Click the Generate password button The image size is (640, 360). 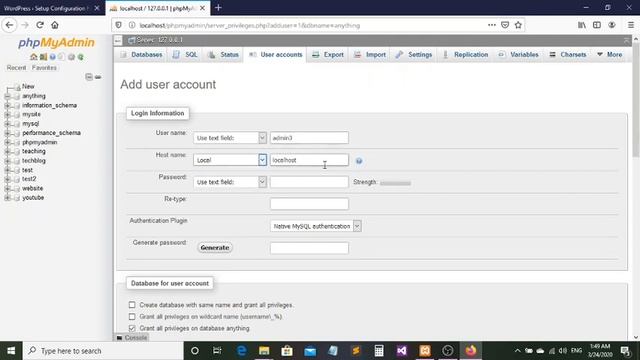coord(215,248)
